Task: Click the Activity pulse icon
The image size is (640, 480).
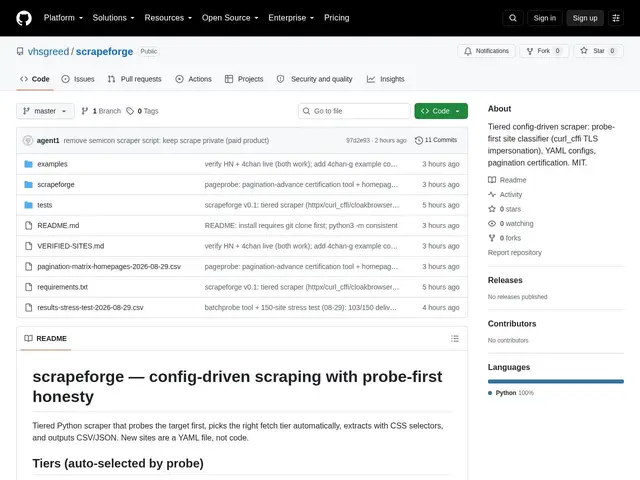Action: tap(492, 195)
